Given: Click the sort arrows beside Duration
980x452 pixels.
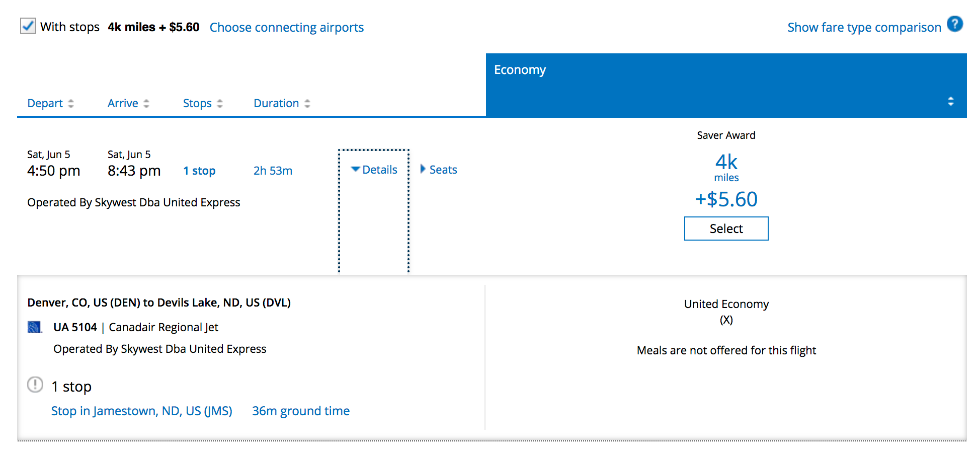Looking at the screenshot, I should pyautogui.click(x=307, y=104).
